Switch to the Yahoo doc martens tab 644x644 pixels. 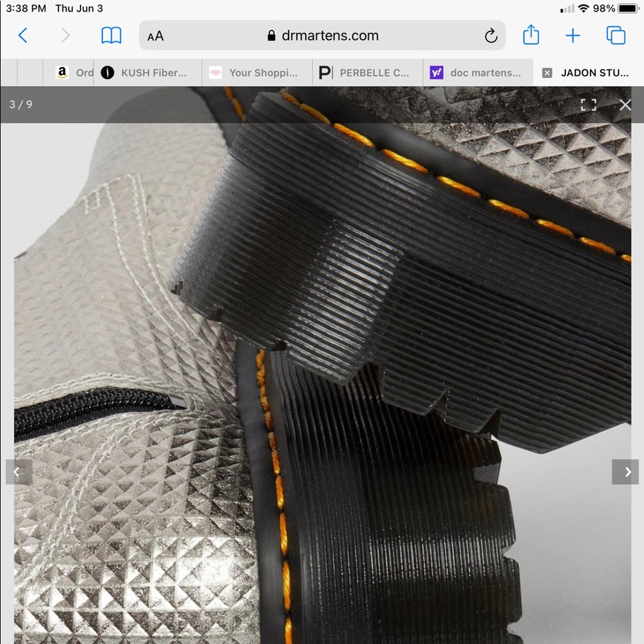pyautogui.click(x=477, y=73)
